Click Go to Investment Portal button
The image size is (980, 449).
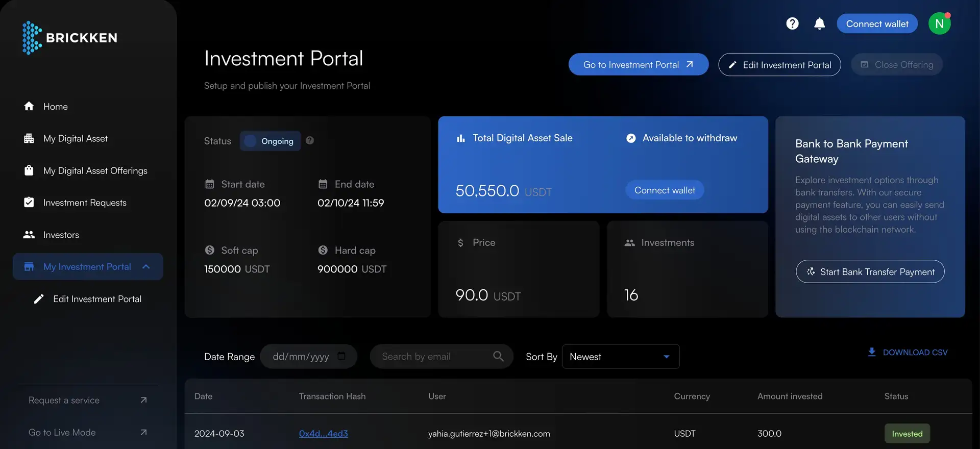point(639,64)
